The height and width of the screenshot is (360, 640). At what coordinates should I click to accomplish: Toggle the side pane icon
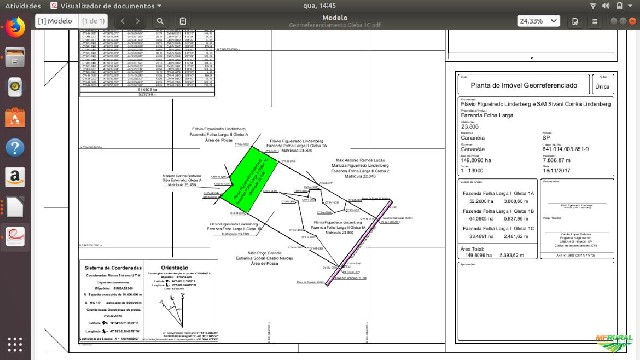pyautogui.click(x=183, y=21)
